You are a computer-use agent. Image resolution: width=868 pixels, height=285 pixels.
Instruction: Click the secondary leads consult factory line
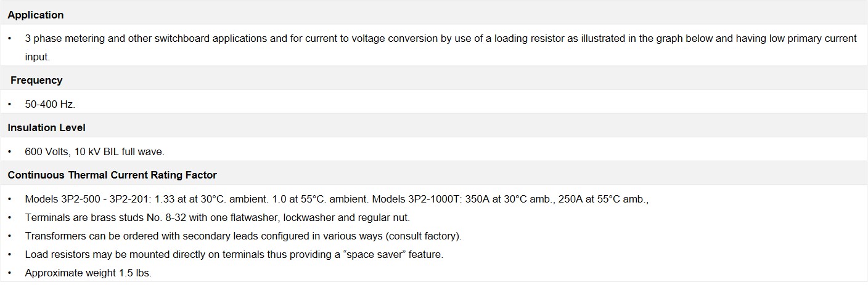click(243, 236)
